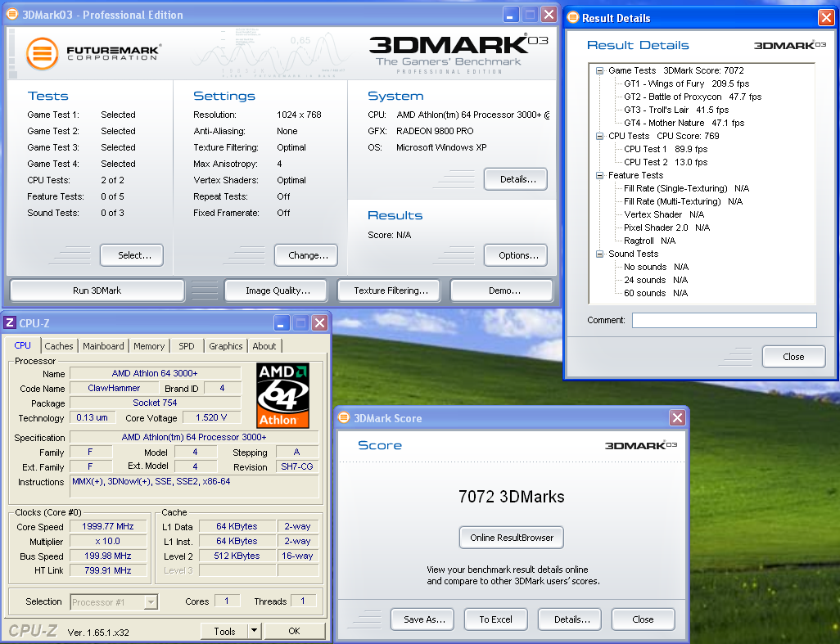Click the Socket 754 package value

click(155, 403)
